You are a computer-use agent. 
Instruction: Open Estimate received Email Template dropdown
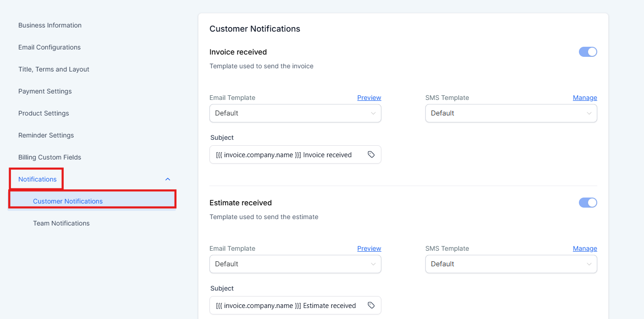point(295,264)
